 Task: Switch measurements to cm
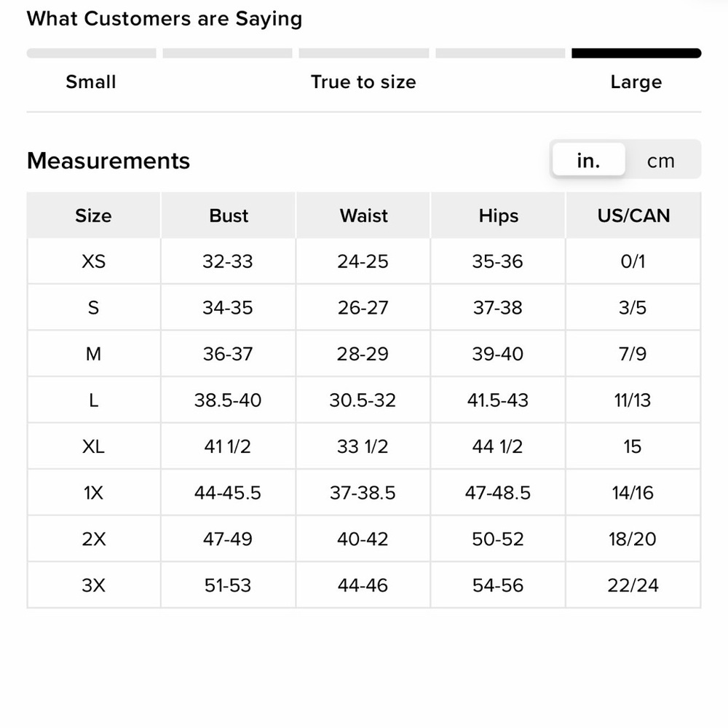pyautogui.click(x=661, y=161)
